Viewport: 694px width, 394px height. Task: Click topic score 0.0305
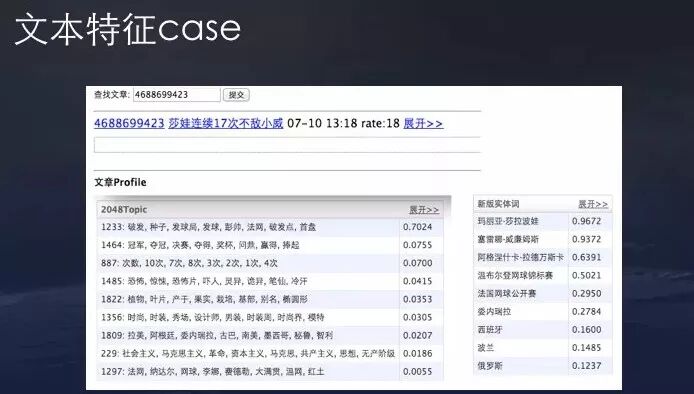417,317
